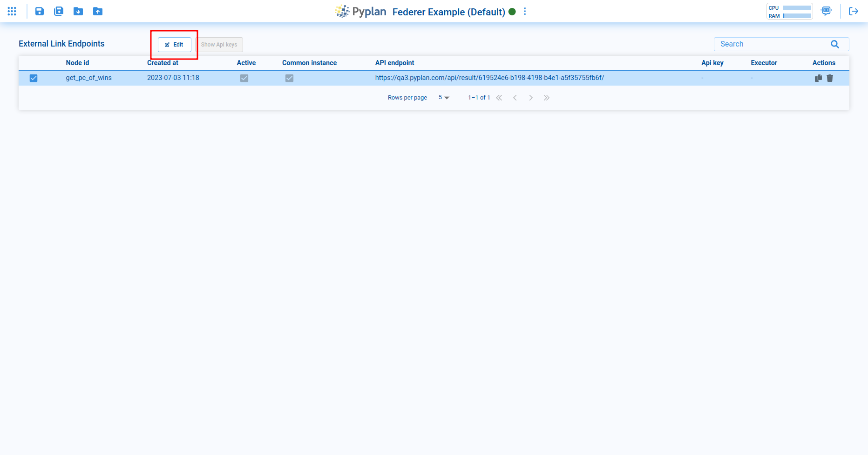Open the three-dot model options menu
The width and height of the screenshot is (868, 455).
(x=525, y=12)
